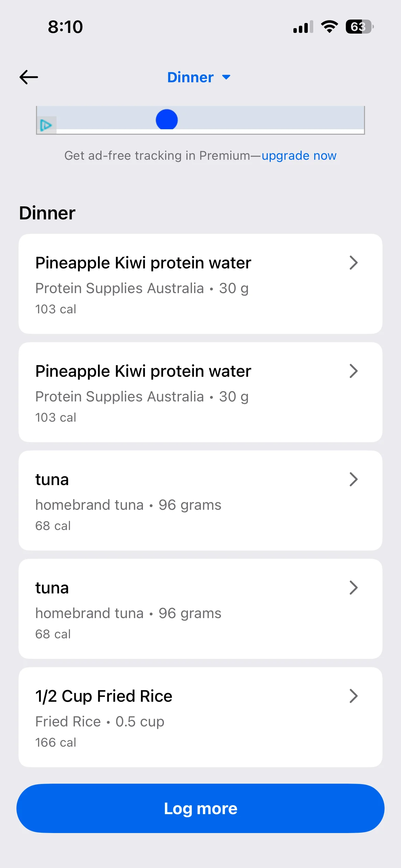Select the 1/2 Cup Fried Rice title
Screen dimensions: 401x868
104,696
